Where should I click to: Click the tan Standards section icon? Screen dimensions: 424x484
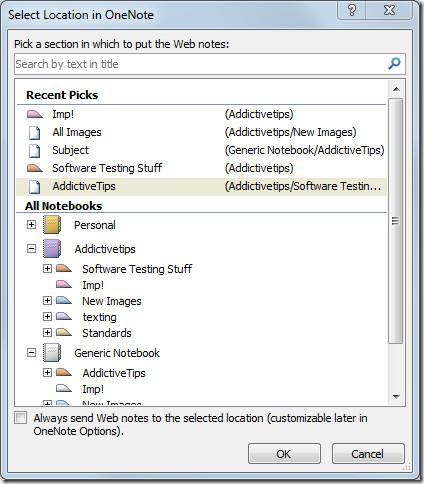[64, 332]
